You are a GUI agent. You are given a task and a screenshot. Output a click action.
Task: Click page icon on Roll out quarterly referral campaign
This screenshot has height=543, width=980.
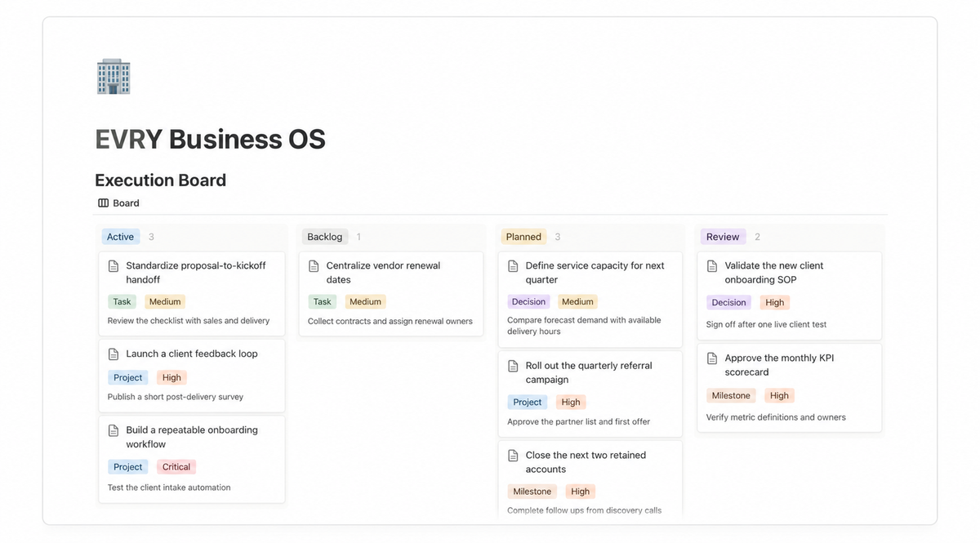(513, 366)
